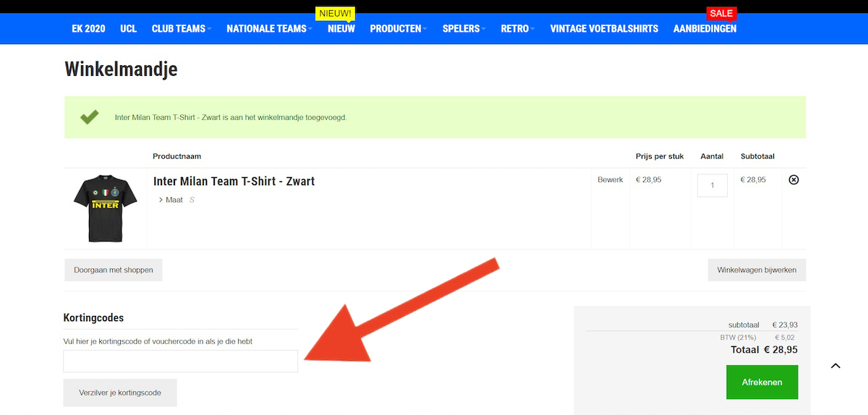Click the Prijs per stuk column header

point(661,156)
